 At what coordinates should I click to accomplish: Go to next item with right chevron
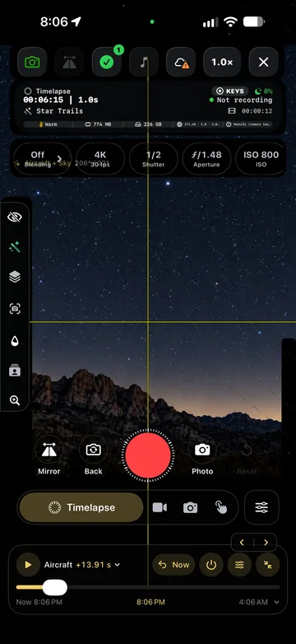266,543
